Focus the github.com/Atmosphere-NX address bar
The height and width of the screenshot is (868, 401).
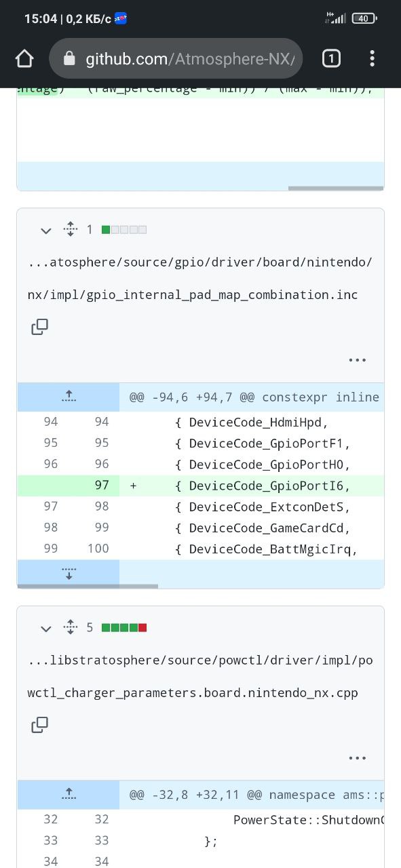pos(176,59)
